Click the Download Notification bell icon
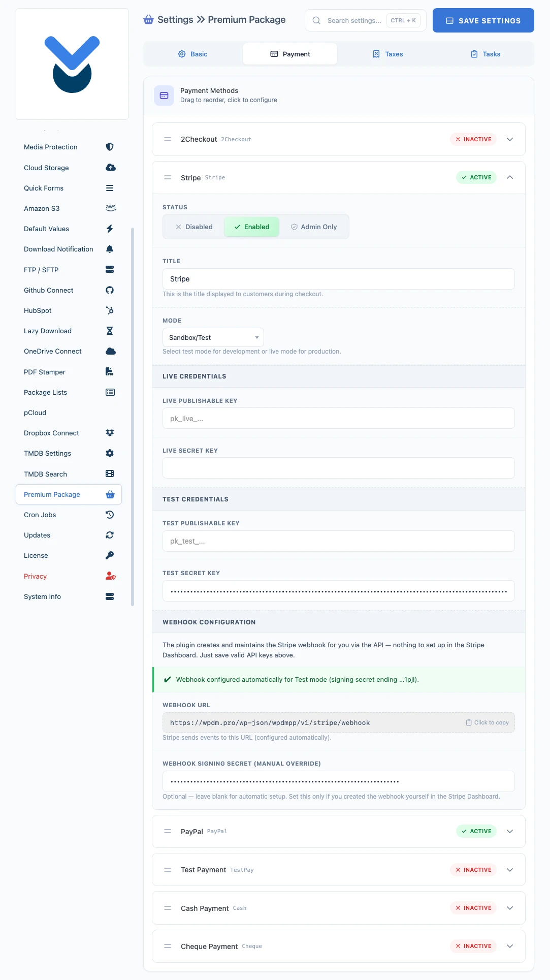The image size is (550, 980). pos(110,249)
